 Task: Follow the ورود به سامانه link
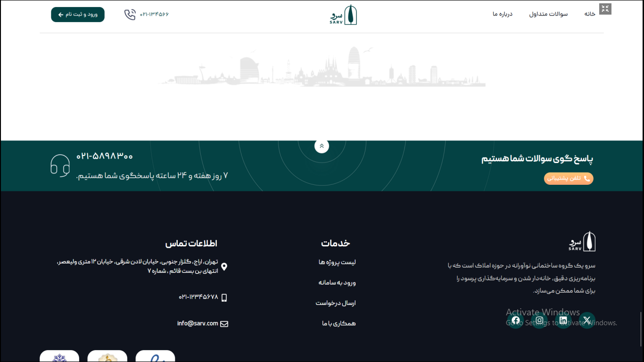tap(337, 283)
